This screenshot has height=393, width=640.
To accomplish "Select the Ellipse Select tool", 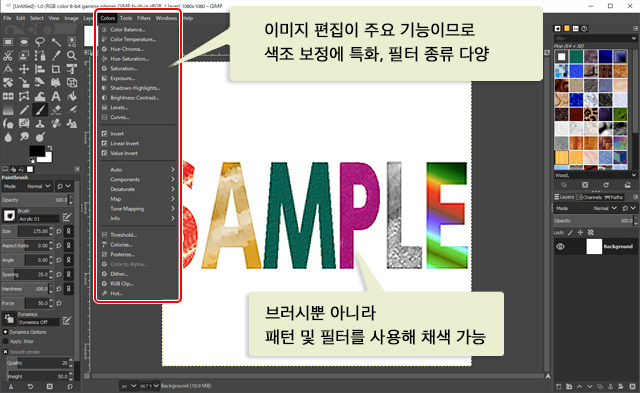I will pyautogui.click(x=24, y=42).
